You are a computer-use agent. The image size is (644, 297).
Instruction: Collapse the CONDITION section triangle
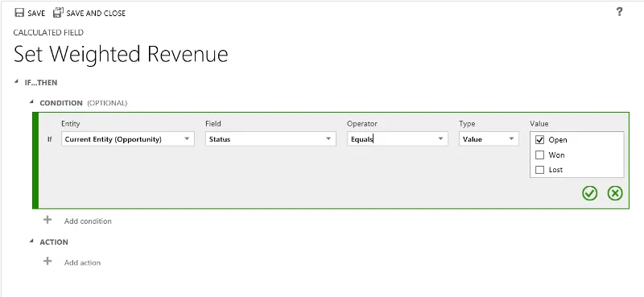[31, 102]
